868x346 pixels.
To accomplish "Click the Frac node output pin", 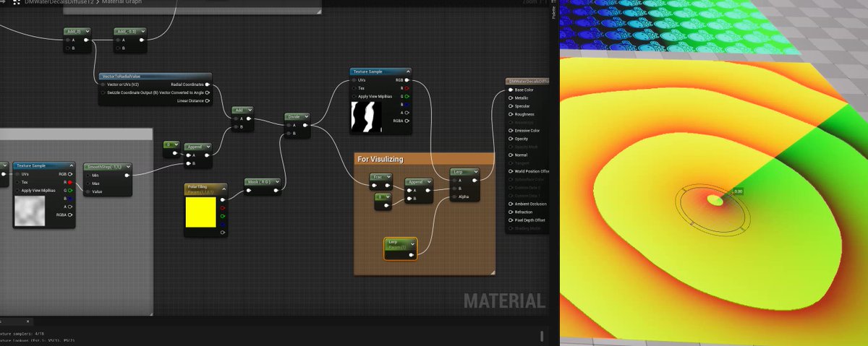I will pyautogui.click(x=388, y=186).
